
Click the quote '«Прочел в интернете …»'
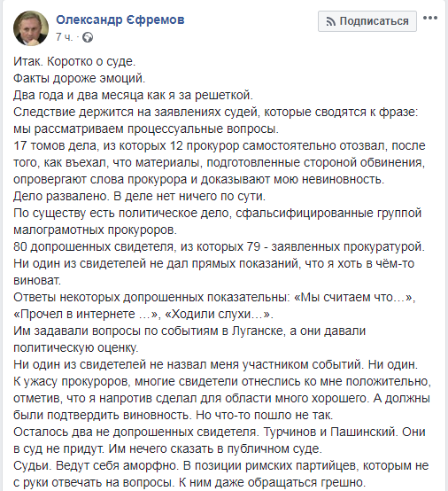tap(85, 315)
